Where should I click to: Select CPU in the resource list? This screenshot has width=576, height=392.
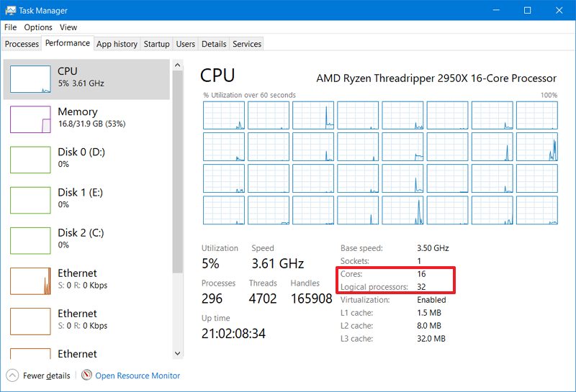click(x=86, y=79)
